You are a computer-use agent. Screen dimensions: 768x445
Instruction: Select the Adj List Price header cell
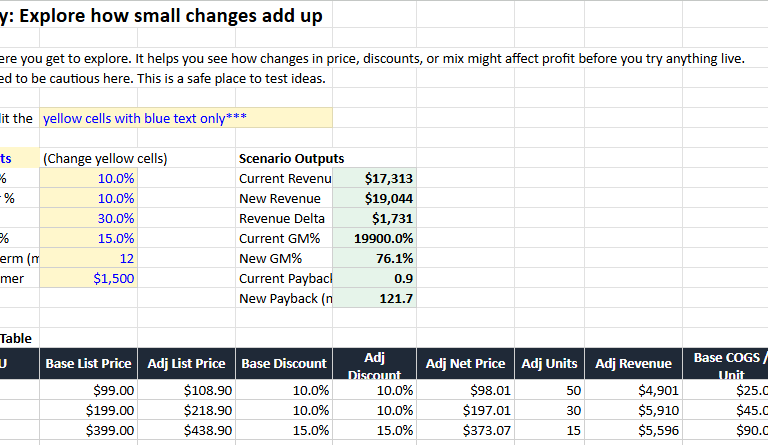[186, 363]
